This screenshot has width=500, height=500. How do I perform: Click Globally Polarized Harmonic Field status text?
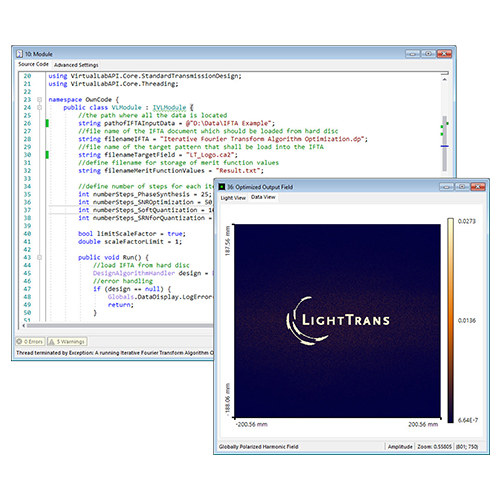click(x=258, y=447)
